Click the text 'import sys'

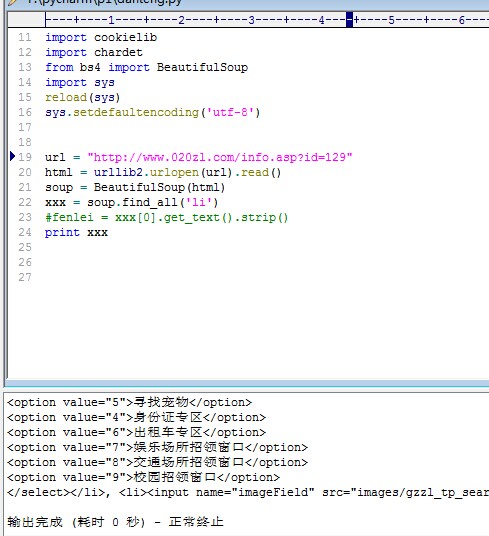[80, 82]
